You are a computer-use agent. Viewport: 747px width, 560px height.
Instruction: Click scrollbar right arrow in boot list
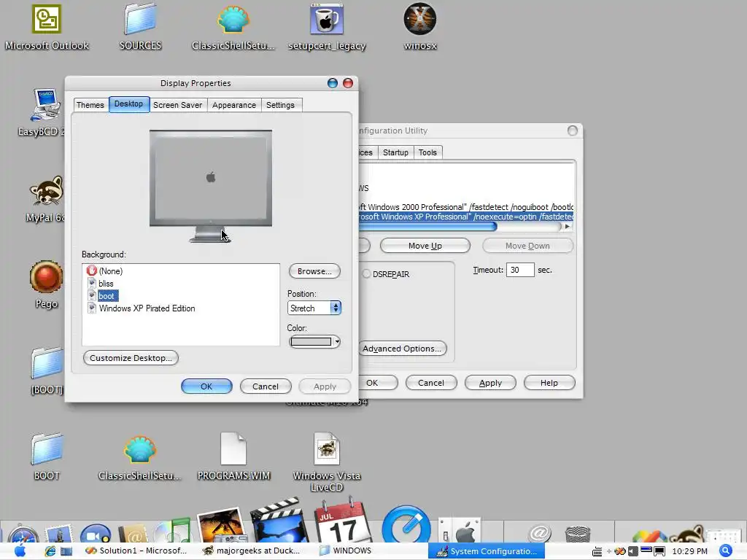[567, 227]
